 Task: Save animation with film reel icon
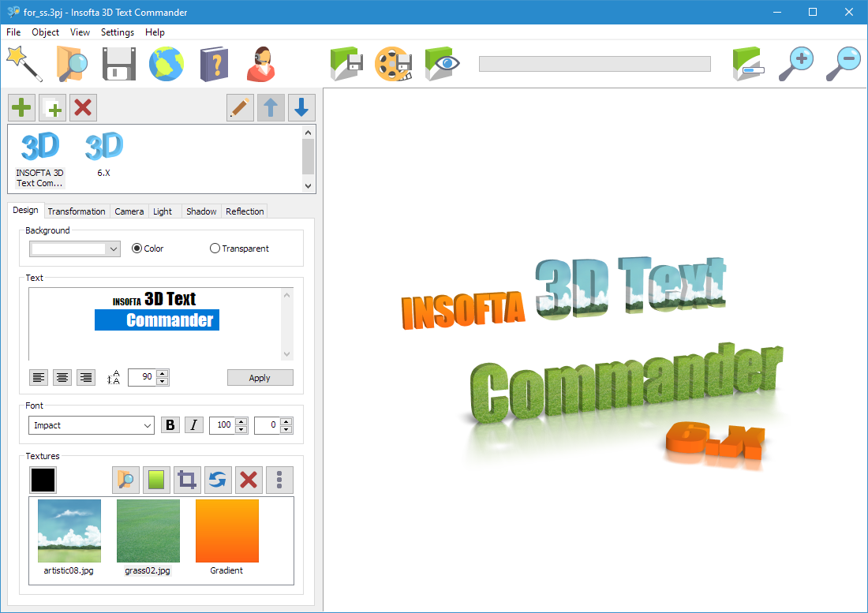tap(393, 64)
